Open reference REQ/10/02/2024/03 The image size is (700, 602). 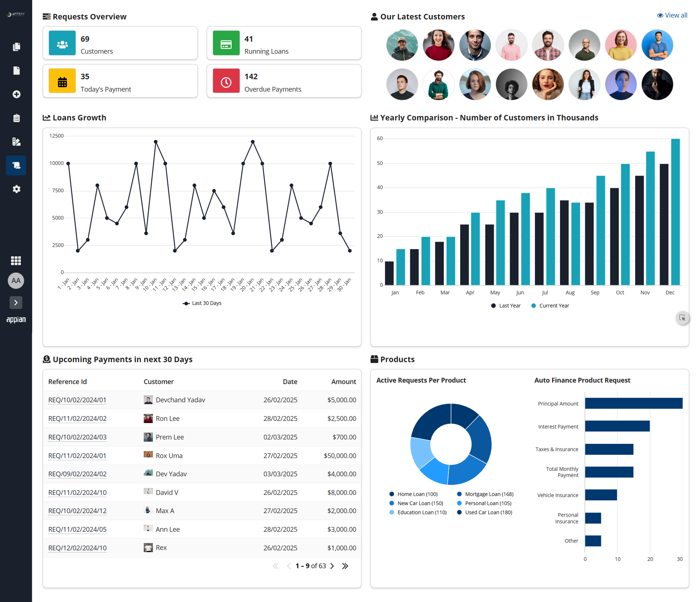77,437
